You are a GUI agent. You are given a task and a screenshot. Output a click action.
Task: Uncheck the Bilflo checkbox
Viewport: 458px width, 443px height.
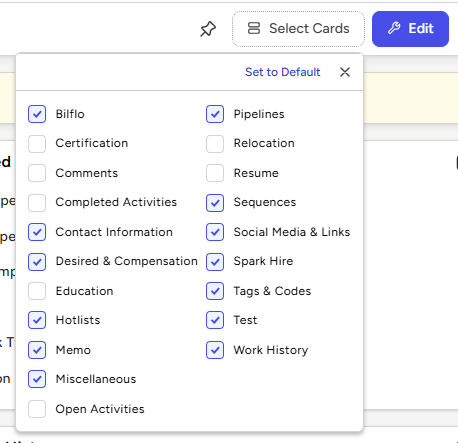pos(37,114)
